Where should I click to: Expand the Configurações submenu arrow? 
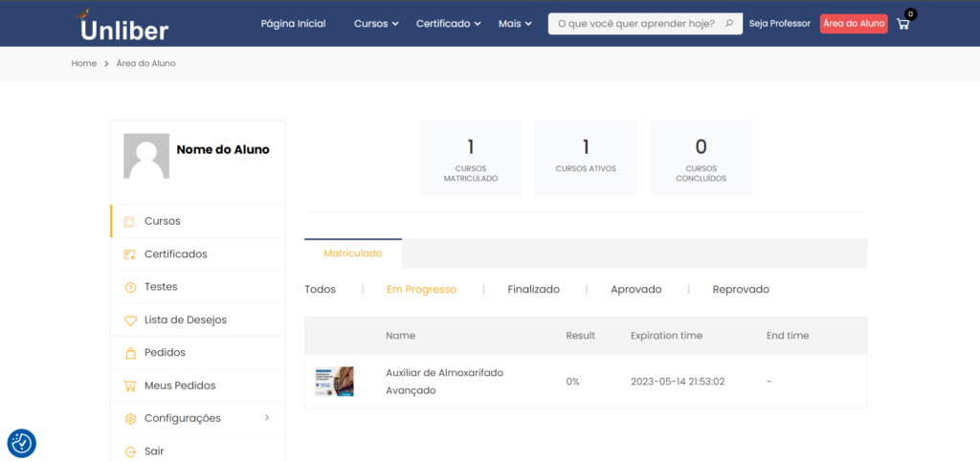point(267,418)
